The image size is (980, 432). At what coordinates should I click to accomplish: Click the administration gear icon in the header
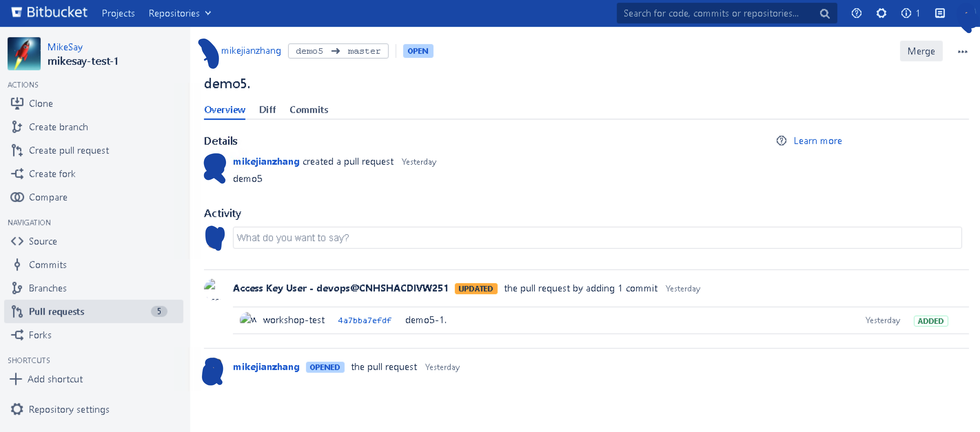[881, 13]
